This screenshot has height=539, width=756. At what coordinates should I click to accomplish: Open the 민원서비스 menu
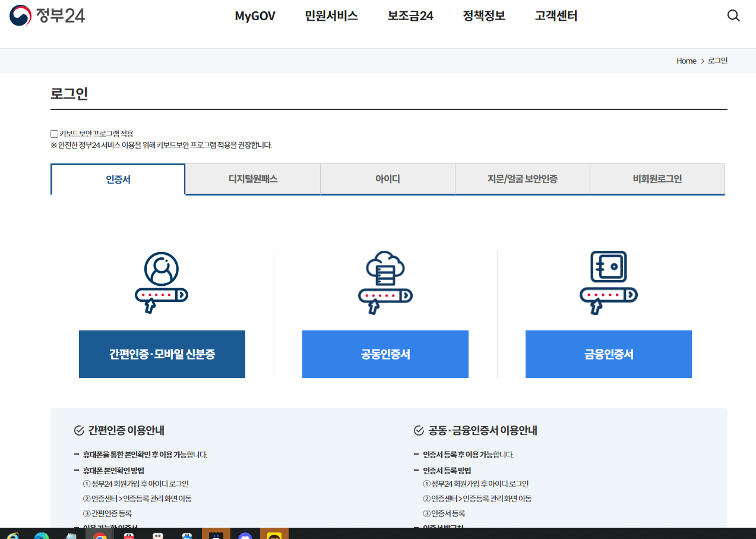point(331,16)
